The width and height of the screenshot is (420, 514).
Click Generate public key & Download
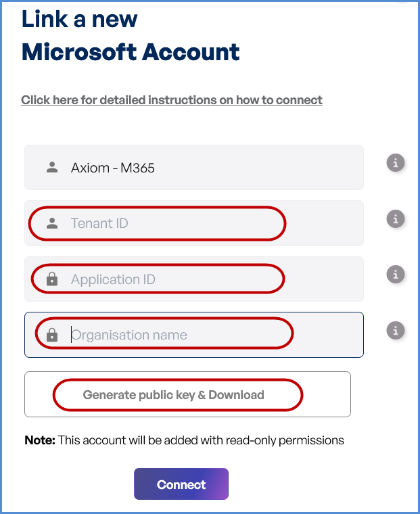pyautogui.click(x=174, y=395)
